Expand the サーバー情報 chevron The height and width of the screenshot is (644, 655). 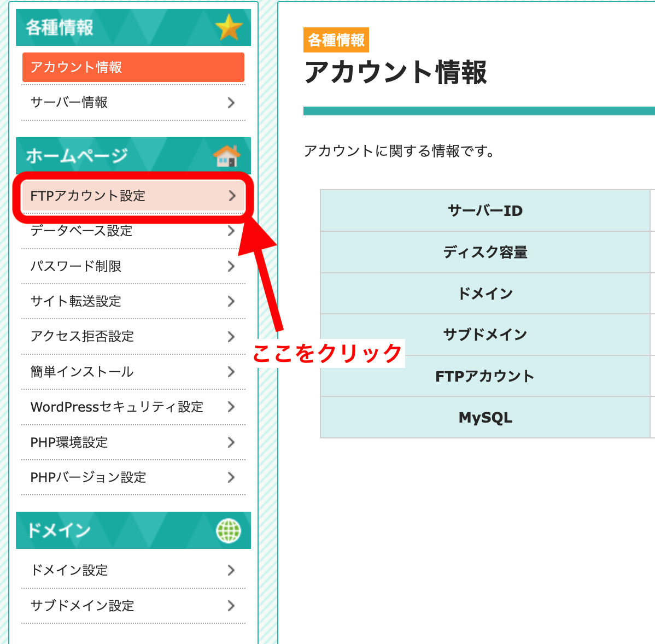click(x=231, y=102)
